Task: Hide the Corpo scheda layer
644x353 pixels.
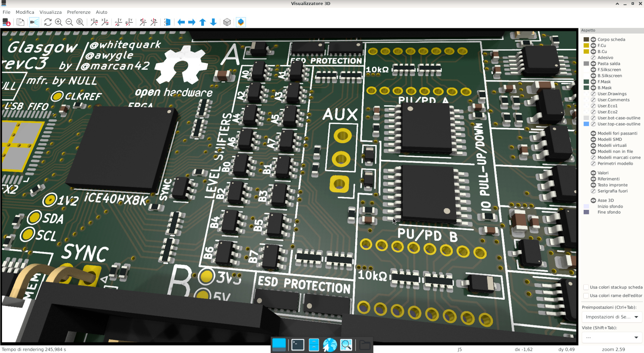Action: (x=593, y=40)
